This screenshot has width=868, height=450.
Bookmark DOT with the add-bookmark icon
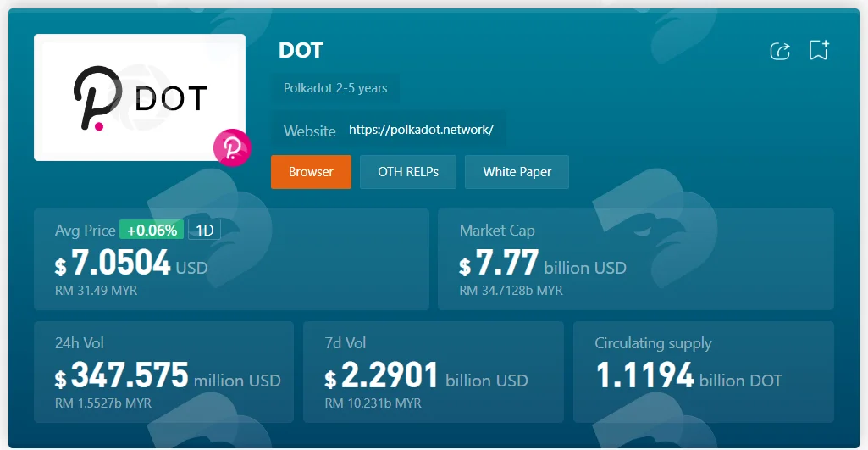(x=819, y=50)
